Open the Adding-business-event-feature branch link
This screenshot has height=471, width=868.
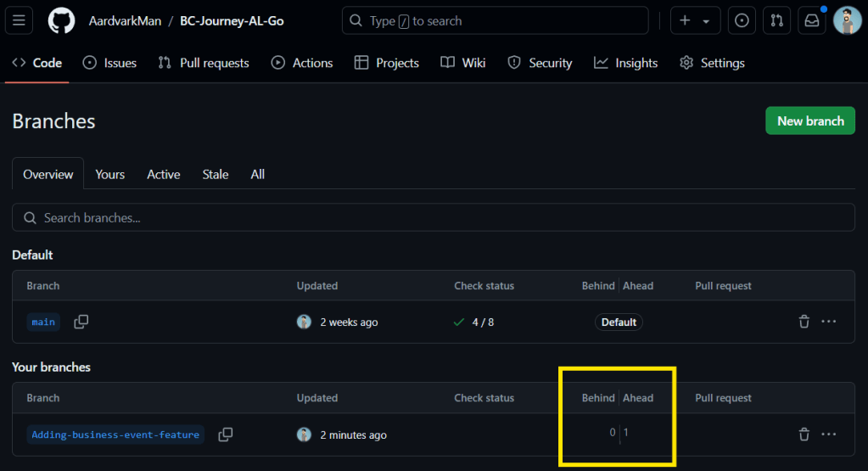pyautogui.click(x=115, y=435)
